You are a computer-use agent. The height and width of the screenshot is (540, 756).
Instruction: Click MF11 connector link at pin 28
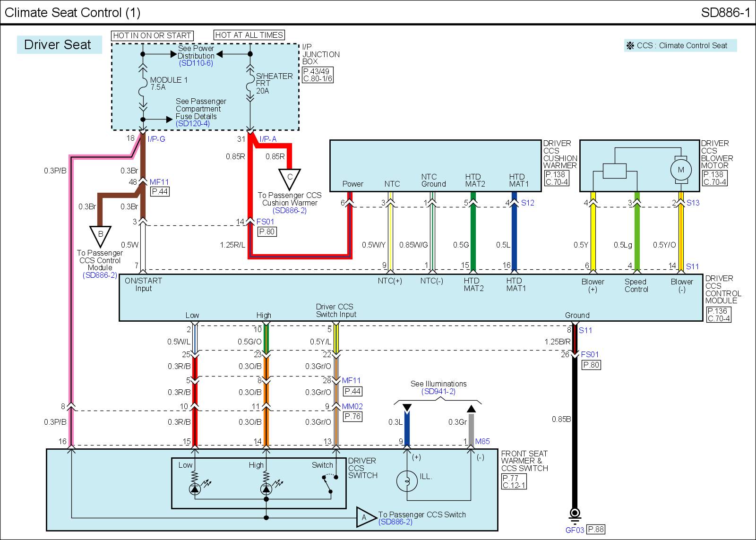click(351, 380)
